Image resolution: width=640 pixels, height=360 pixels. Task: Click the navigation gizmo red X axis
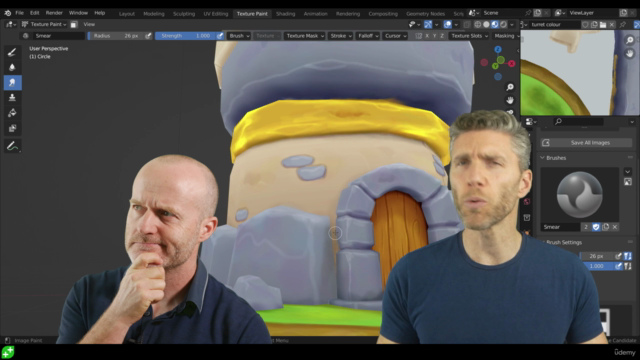511,64
